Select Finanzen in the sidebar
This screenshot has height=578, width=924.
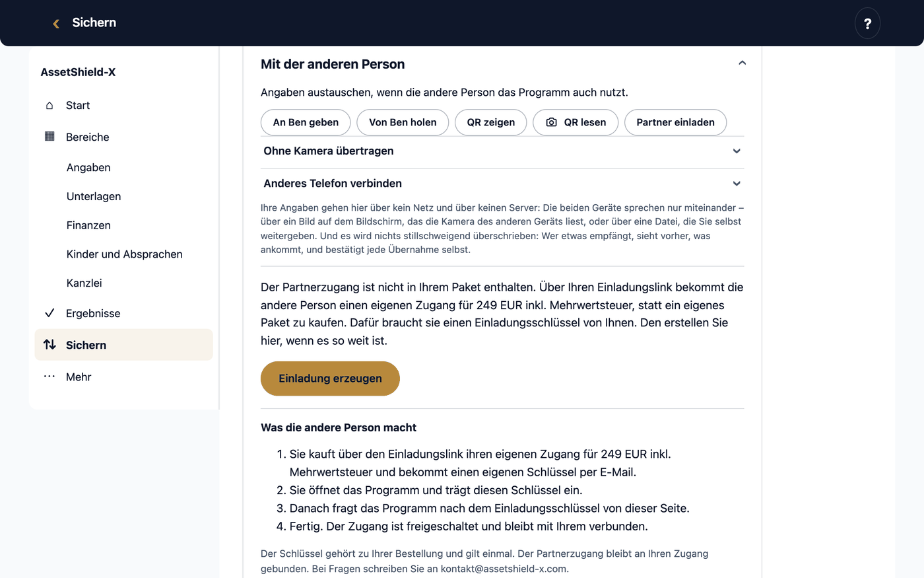88,225
